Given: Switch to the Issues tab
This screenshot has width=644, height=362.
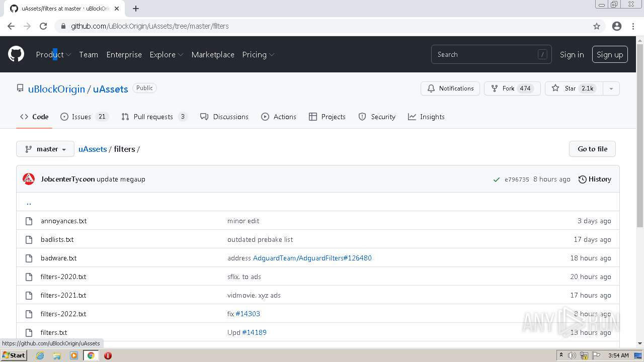Looking at the screenshot, I should pos(84,117).
